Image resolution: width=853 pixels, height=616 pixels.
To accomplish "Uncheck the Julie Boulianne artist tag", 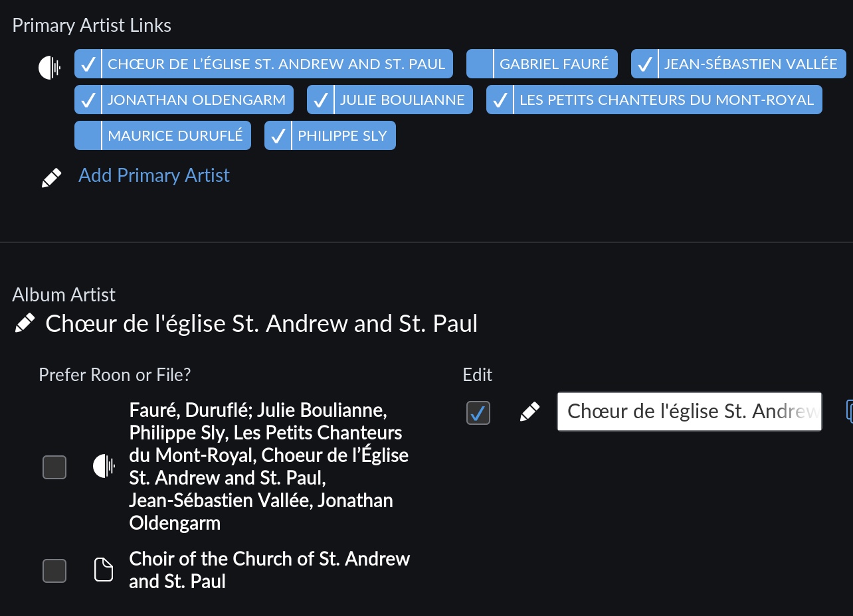I will point(320,100).
